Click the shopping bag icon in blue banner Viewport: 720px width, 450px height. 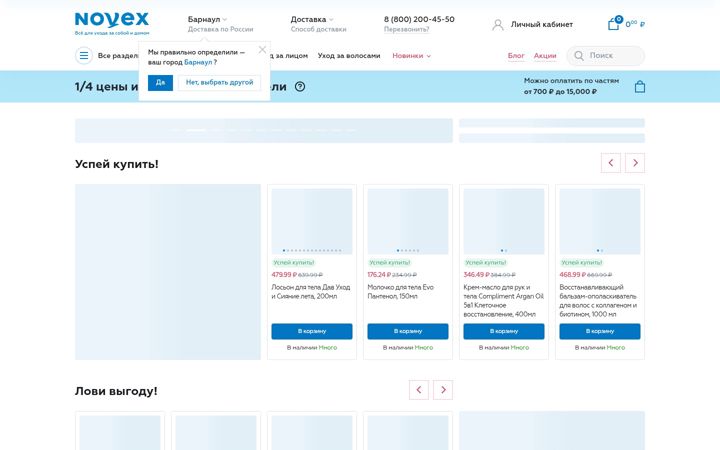(640, 86)
